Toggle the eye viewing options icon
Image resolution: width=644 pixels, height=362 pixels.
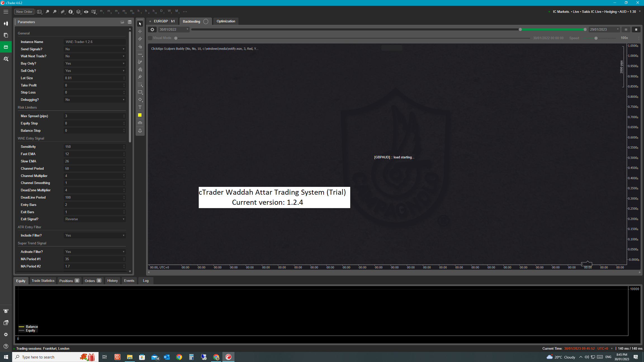coord(86,12)
